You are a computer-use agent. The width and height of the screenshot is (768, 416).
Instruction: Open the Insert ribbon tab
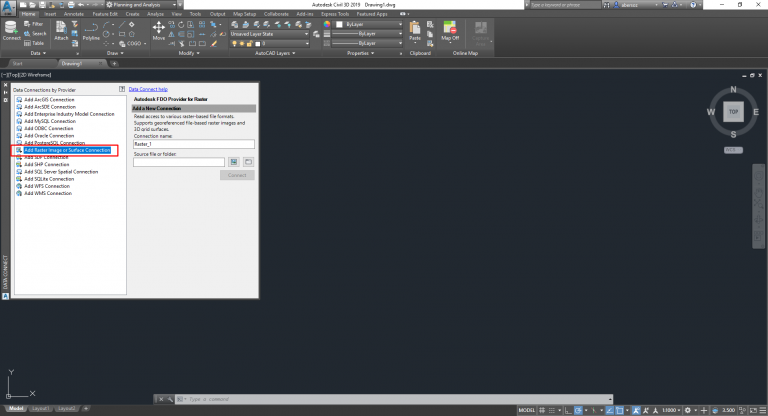pyautogui.click(x=50, y=14)
